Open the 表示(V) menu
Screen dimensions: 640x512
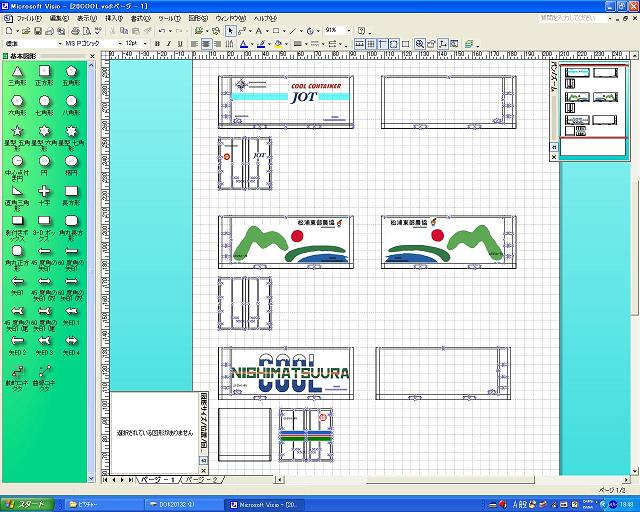tap(87, 18)
